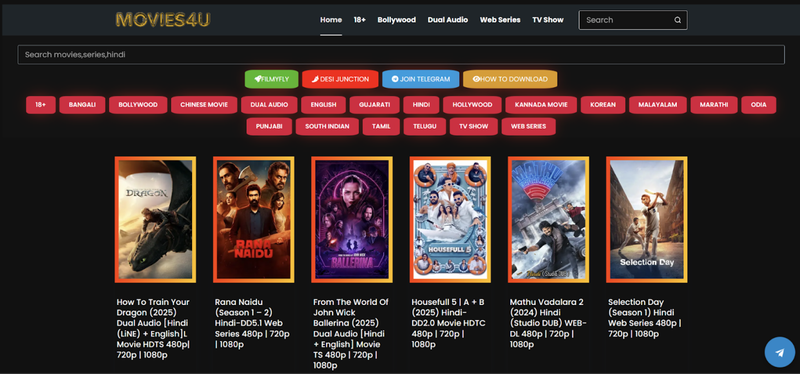This screenshot has height=374, width=800.
Task: Click 'Selection Day (Season 1)' title link
Action: coord(644,317)
